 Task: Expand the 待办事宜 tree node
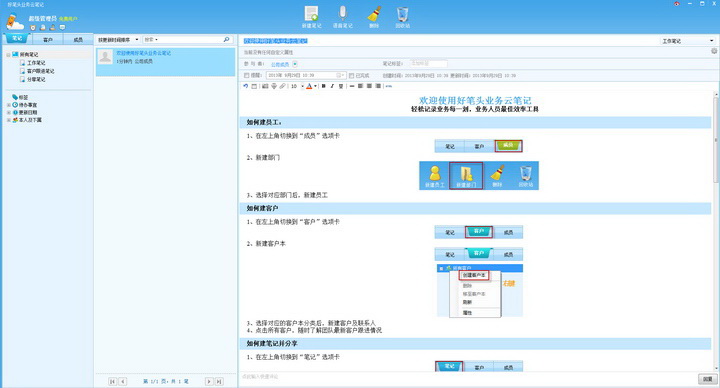click(8, 105)
